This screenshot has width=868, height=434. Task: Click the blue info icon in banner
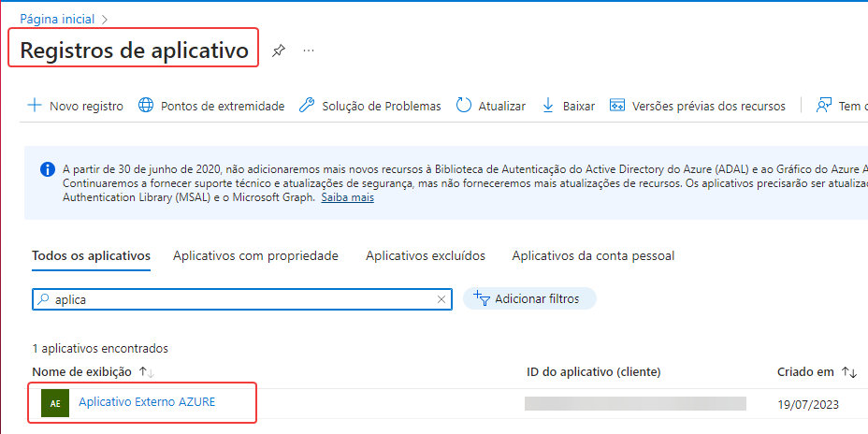48,169
